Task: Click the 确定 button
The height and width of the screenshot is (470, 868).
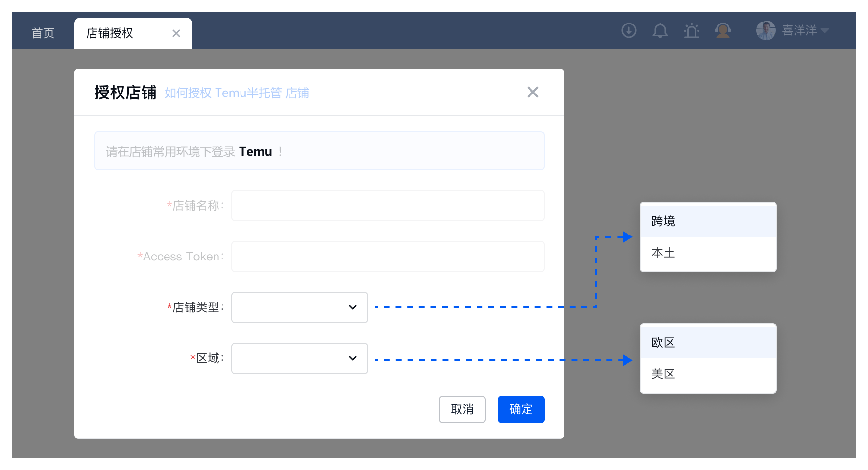Action: point(521,409)
